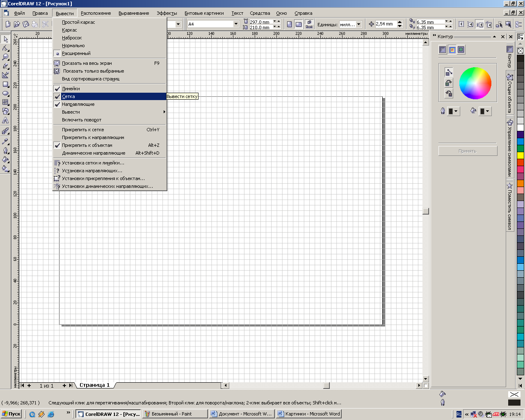Open the A4 paper size dropdown
Viewport: 525px width, 420px height.
coord(236,24)
